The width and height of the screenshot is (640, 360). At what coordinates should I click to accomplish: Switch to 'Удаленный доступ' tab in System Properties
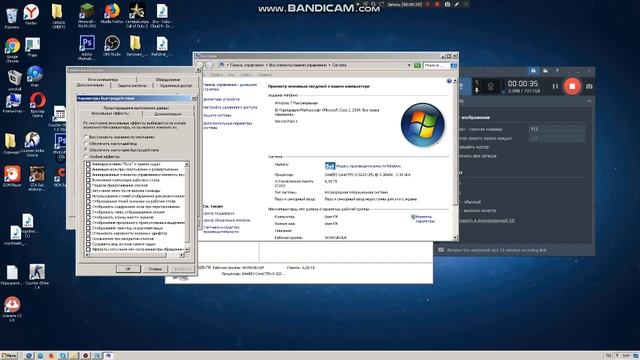pyautogui.click(x=176, y=86)
